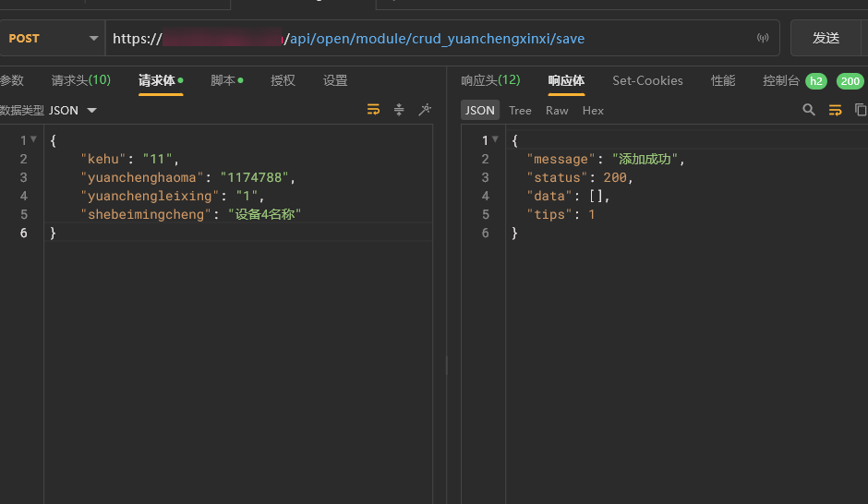Switch response view to Hex
Image resolution: width=868 pixels, height=504 pixels.
[x=593, y=111]
